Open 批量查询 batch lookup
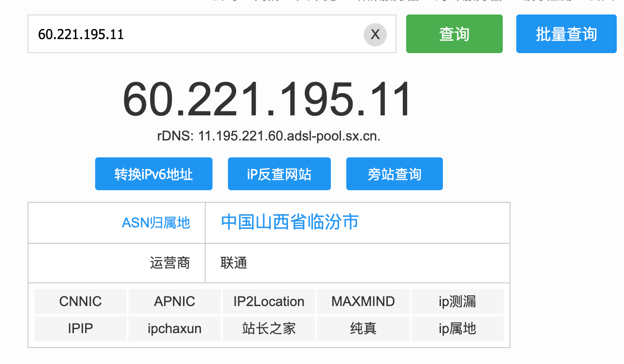Screen dimensions: 624x364 566,34
